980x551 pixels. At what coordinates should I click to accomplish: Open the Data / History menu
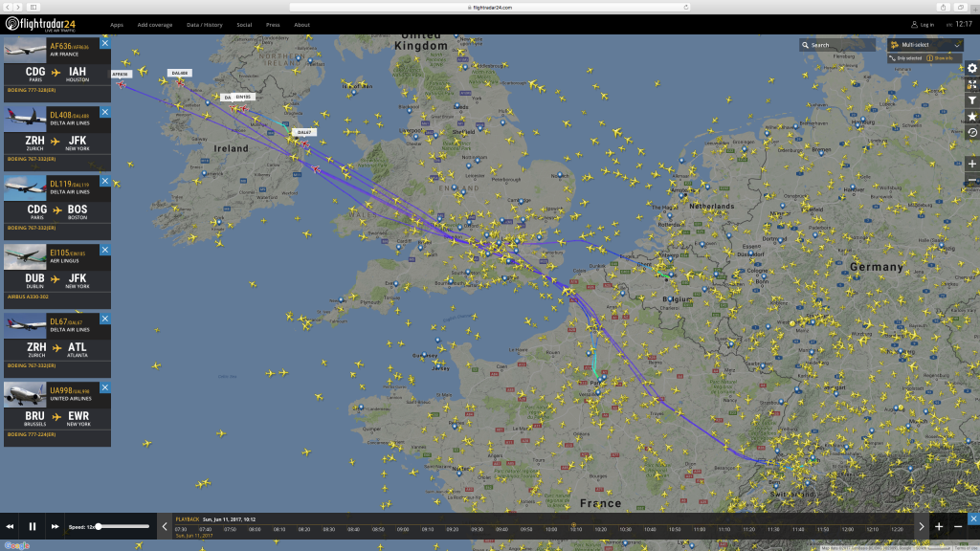(x=205, y=25)
